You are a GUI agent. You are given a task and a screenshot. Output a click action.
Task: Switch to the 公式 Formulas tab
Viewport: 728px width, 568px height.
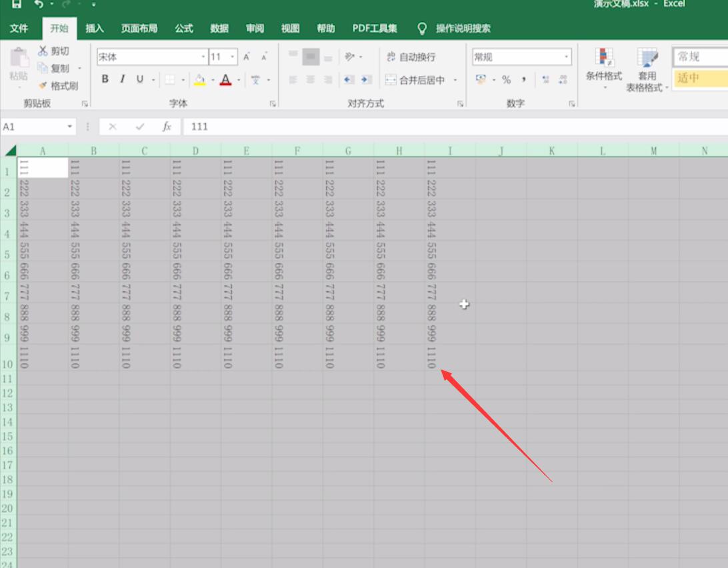(x=184, y=28)
